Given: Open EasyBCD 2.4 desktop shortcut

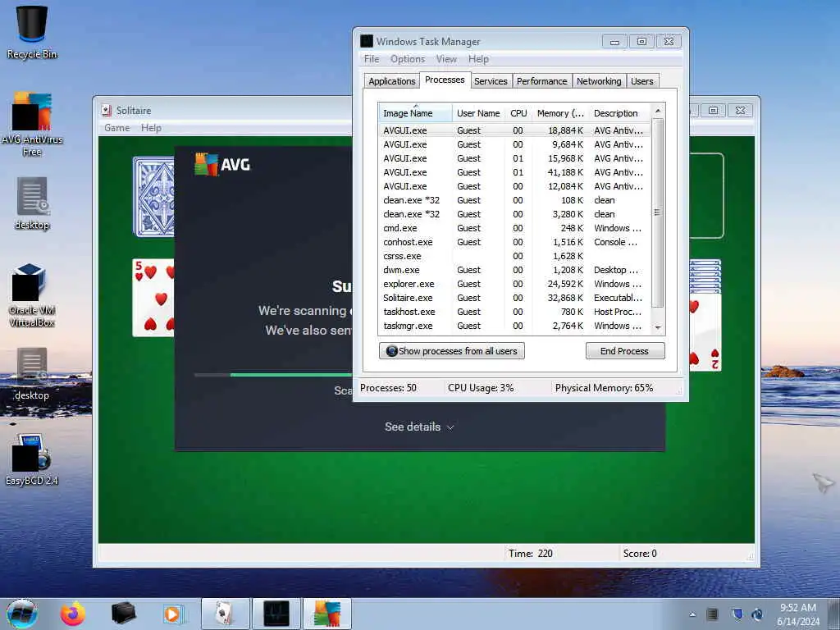Looking at the screenshot, I should [x=32, y=459].
